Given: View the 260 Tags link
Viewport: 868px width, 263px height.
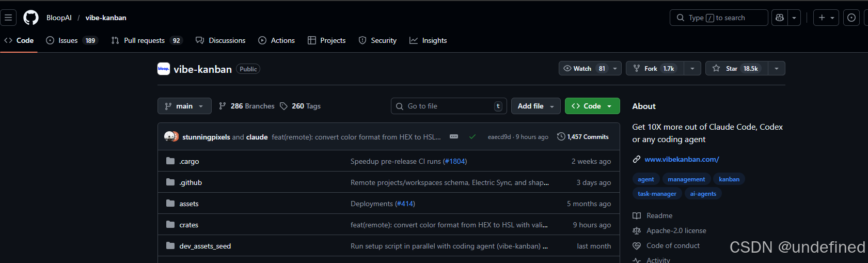Looking at the screenshot, I should click(300, 106).
